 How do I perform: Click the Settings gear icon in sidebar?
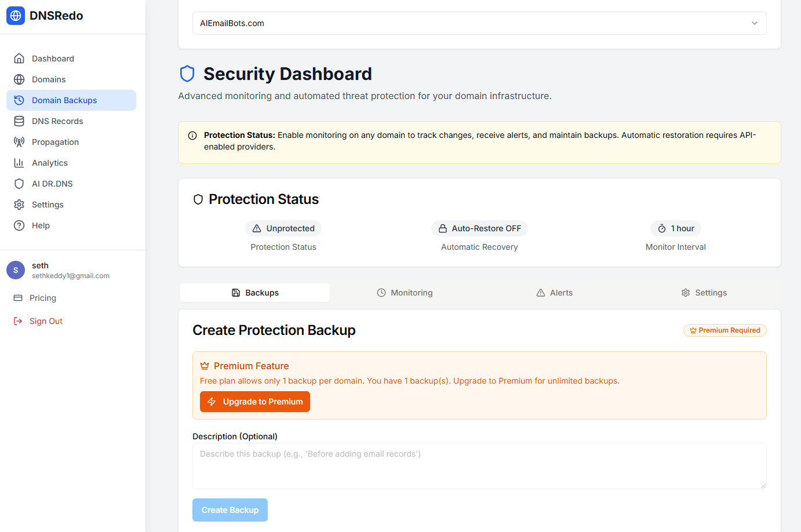pos(19,205)
